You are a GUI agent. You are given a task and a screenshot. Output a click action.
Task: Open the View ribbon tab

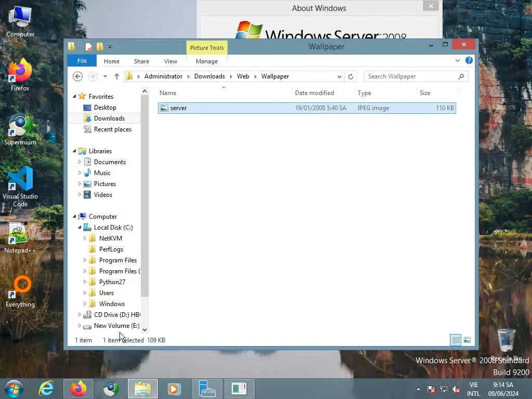(170, 61)
